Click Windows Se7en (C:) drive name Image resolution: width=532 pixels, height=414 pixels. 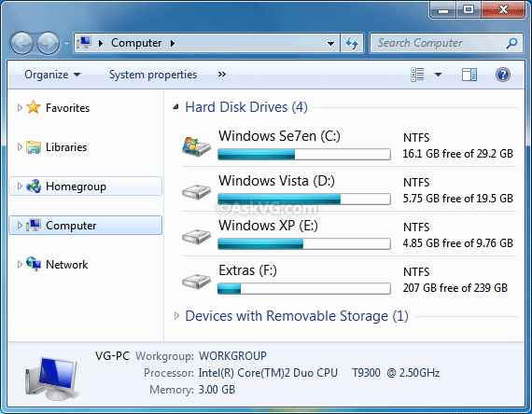click(x=279, y=136)
